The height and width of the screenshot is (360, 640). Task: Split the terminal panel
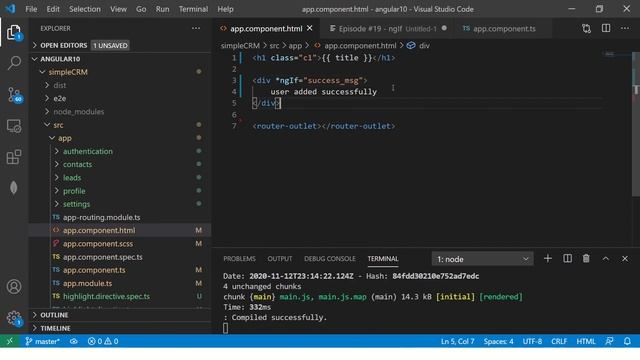567,259
